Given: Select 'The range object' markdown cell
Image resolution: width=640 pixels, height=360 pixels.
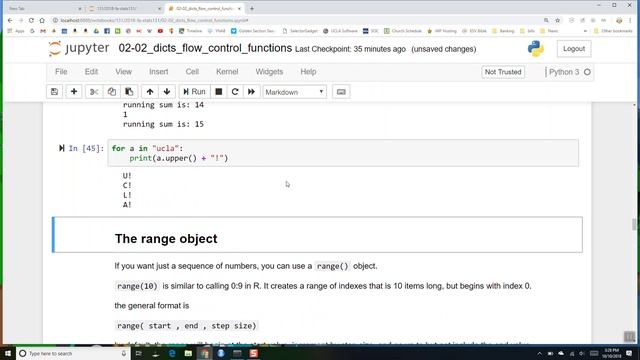Looking at the screenshot, I should 317,235.
